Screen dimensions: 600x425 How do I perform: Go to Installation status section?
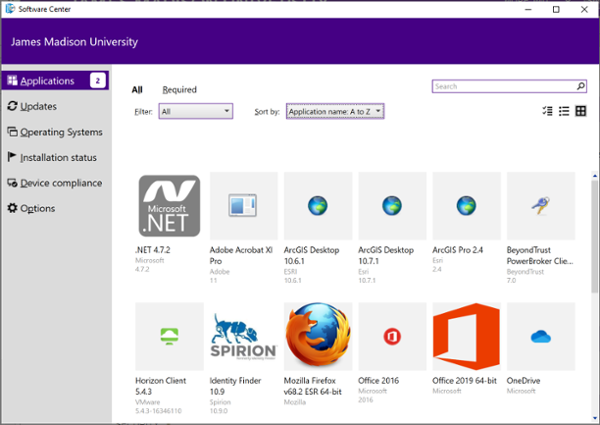point(58,158)
